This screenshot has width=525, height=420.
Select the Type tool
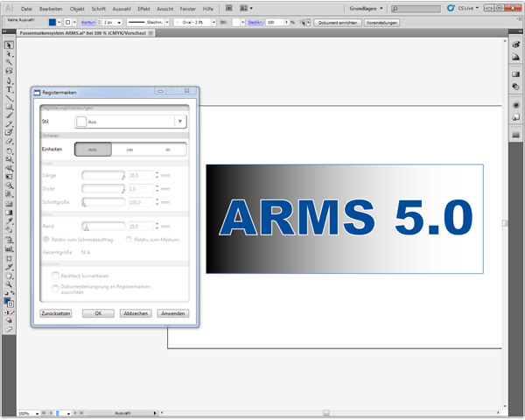pyautogui.click(x=9, y=89)
